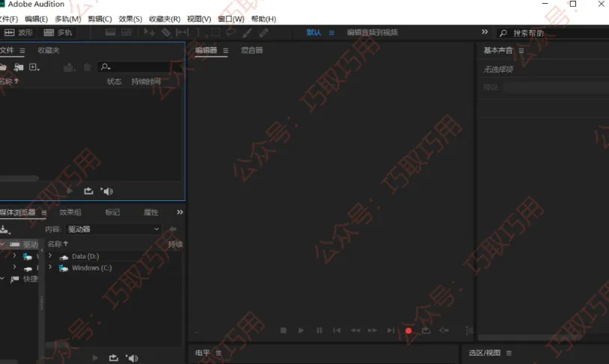Switch to the 效果组 tab
Viewport: 609px width, 364px height.
(70, 212)
